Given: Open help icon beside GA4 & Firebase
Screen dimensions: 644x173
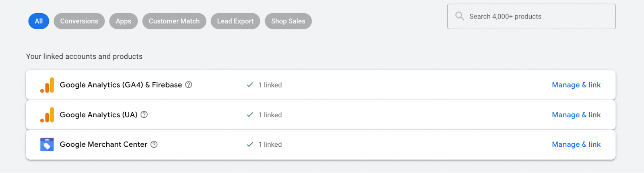Looking at the screenshot, I should (188, 85).
